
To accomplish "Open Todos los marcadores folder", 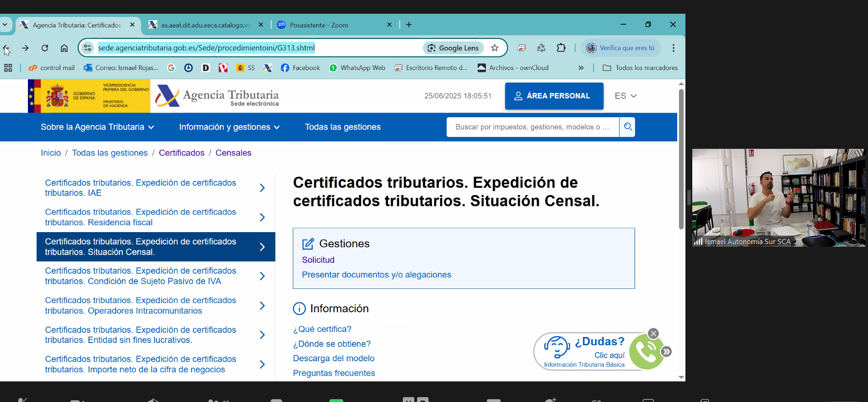I will coord(640,68).
